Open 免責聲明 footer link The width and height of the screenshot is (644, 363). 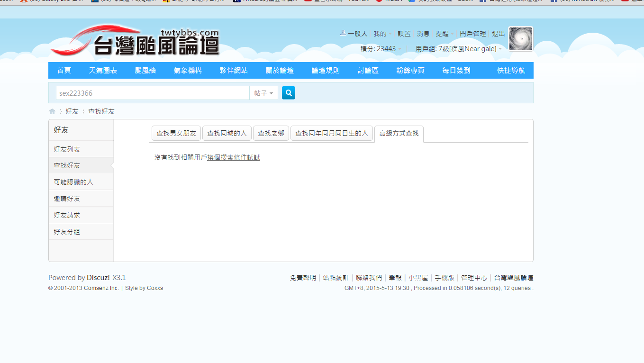click(303, 278)
